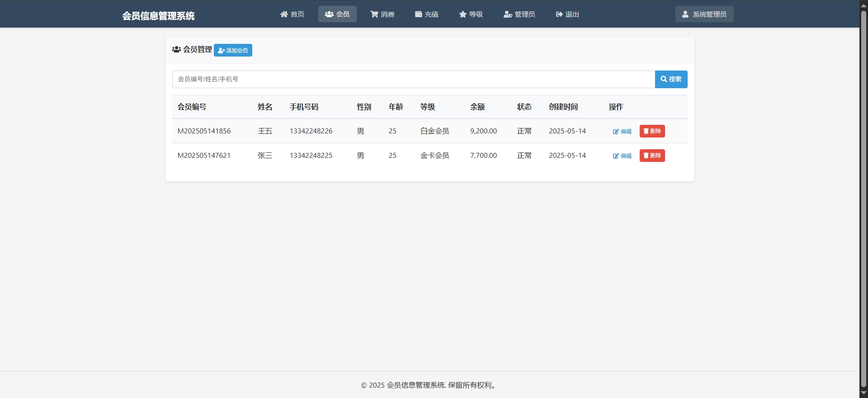Click member number M202505147621
Image resolution: width=868 pixels, height=398 pixels.
[x=204, y=156]
